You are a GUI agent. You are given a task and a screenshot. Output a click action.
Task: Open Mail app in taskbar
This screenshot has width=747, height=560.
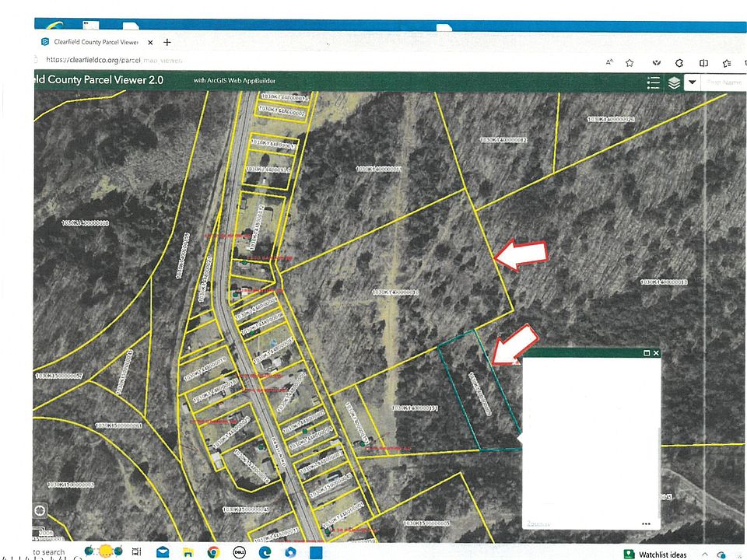(163, 551)
